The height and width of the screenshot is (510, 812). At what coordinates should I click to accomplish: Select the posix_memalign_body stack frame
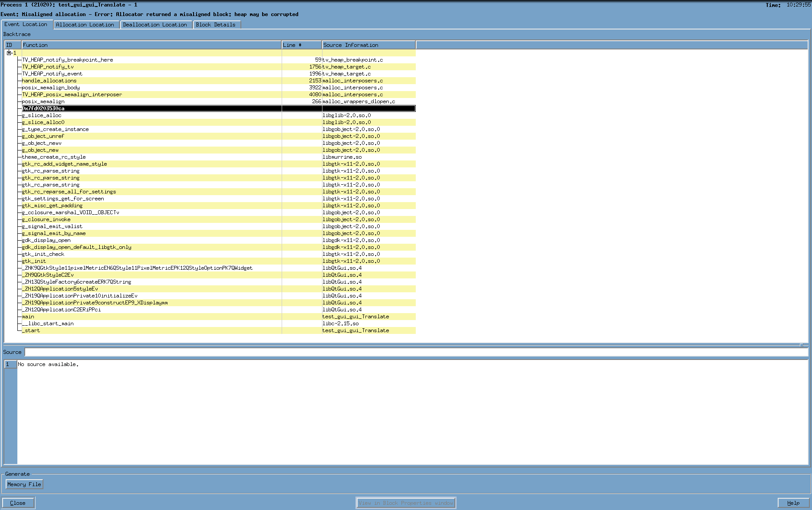click(x=51, y=88)
